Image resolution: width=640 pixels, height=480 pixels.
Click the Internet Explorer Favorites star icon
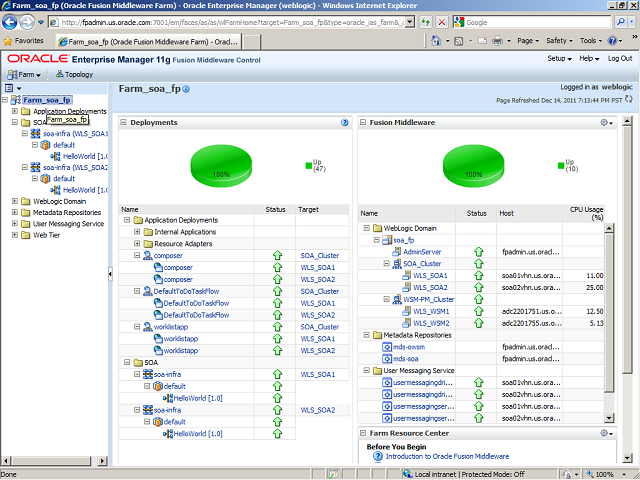click(x=9, y=41)
